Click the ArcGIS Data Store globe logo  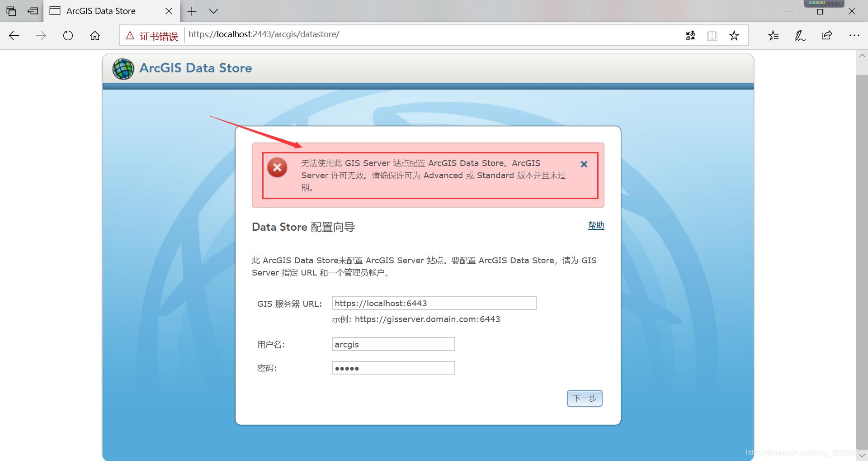pyautogui.click(x=123, y=68)
